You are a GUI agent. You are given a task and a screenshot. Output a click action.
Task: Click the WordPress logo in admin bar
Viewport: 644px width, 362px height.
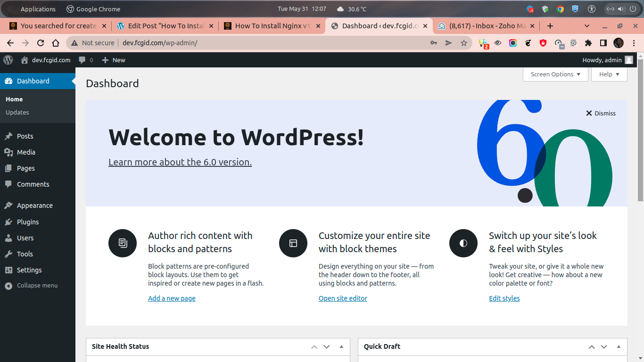click(8, 60)
